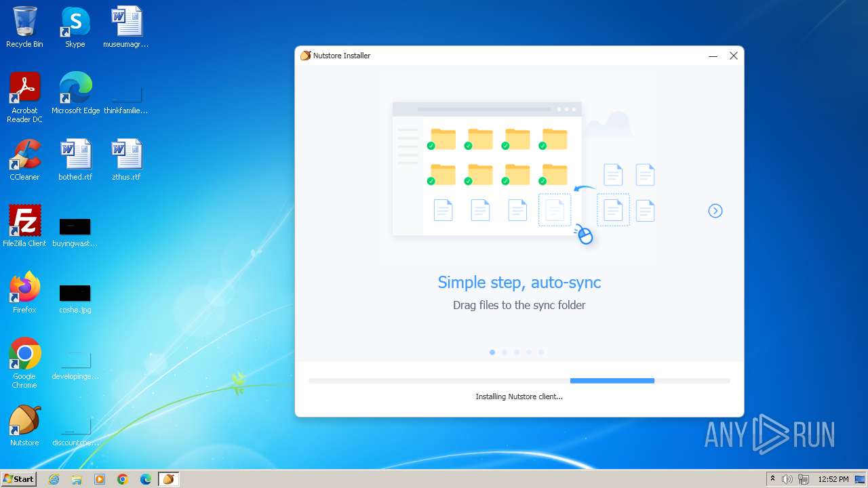Click the taskbar clock showing 12:52 PM

click(x=833, y=479)
